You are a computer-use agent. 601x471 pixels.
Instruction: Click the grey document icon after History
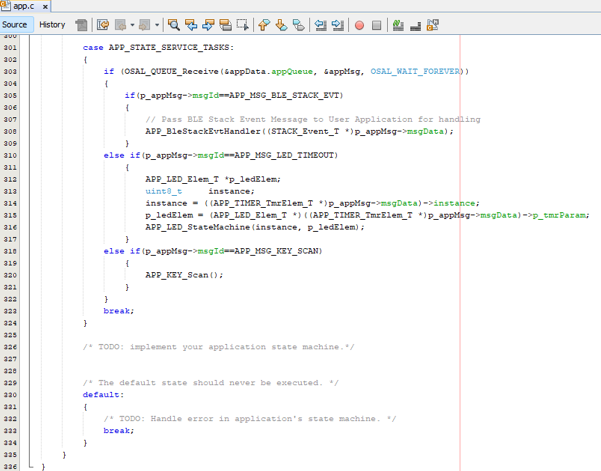click(81, 25)
